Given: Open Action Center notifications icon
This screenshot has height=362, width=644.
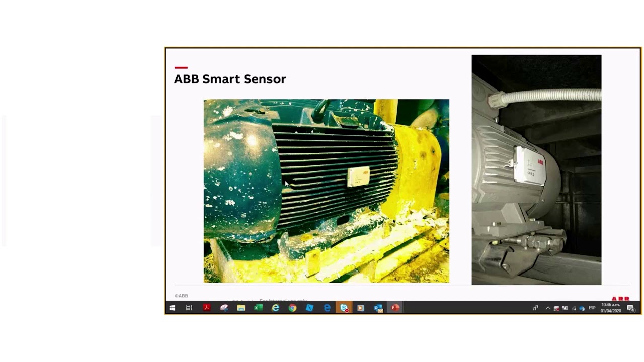Looking at the screenshot, I should 630,308.
